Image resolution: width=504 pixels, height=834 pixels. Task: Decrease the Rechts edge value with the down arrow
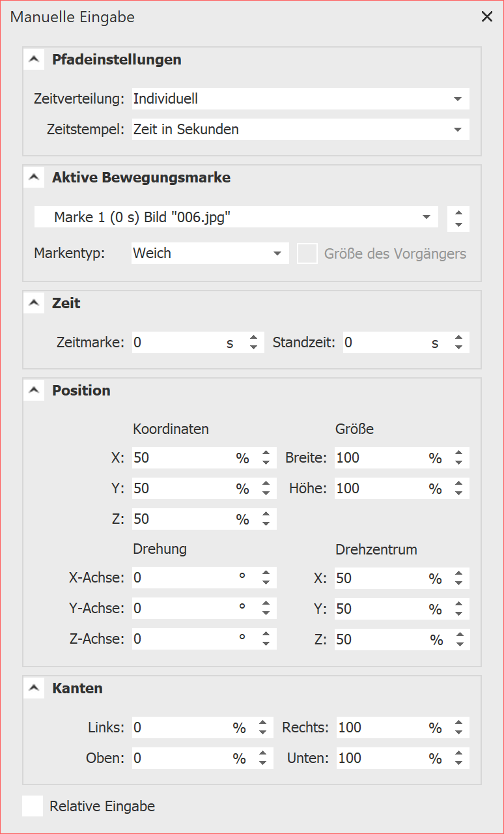pos(459,732)
